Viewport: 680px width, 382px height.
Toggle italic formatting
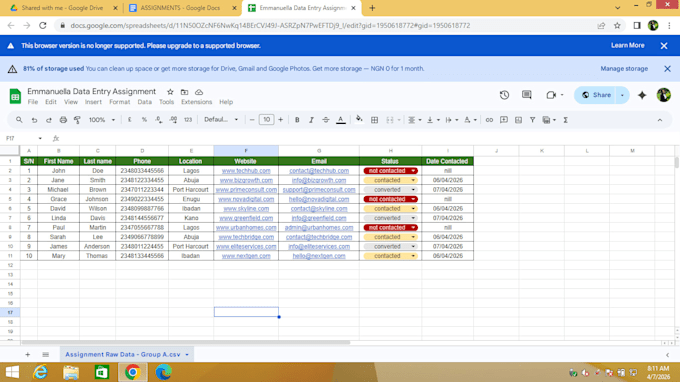tap(311, 120)
